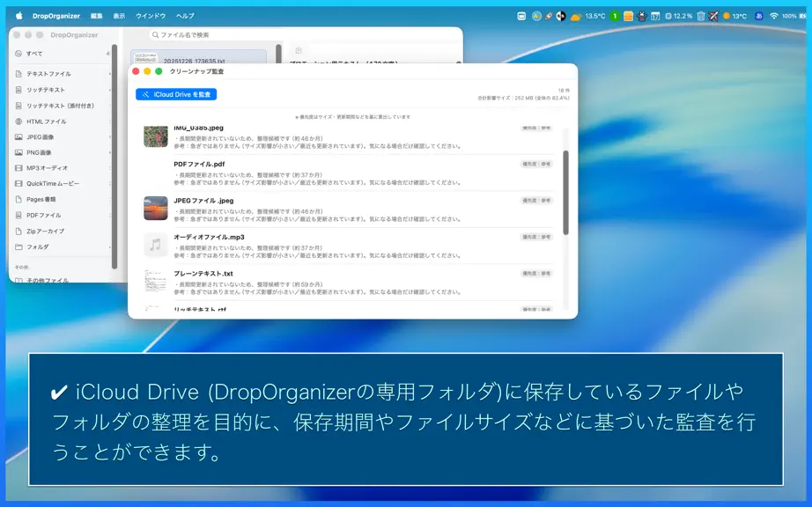Select HTMLファイル in the sidebar
Screen dimensions: 812x507
coord(61,121)
